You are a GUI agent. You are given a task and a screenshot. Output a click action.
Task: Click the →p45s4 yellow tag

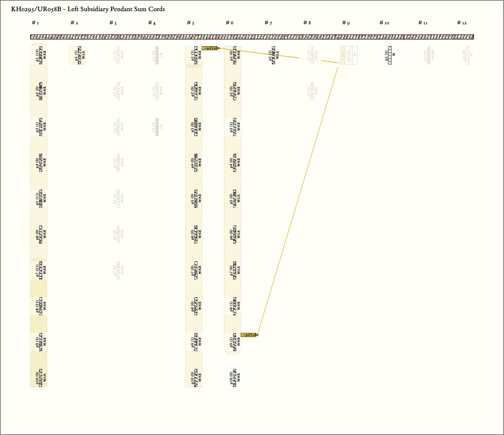(x=248, y=335)
